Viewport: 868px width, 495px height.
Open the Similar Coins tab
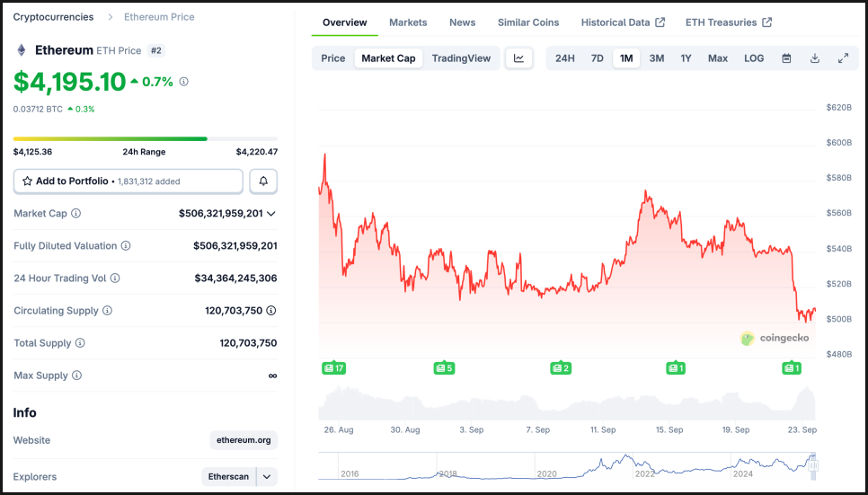[x=528, y=22]
